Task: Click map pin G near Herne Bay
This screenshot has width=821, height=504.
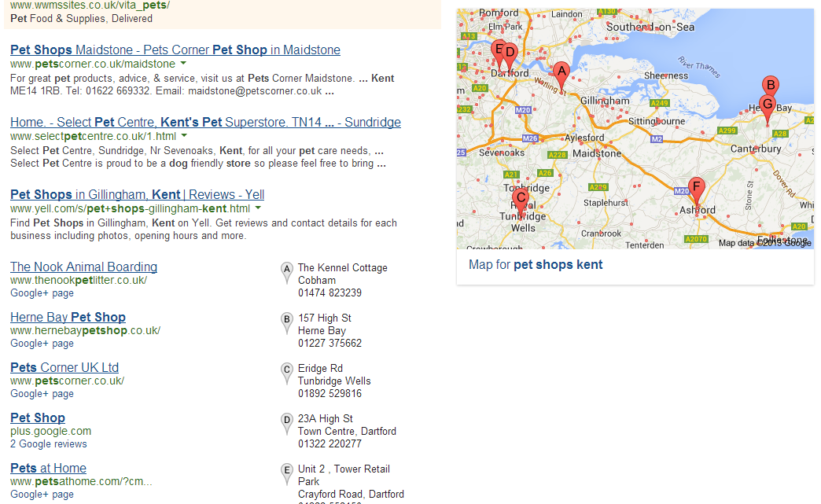Action: pos(768,104)
